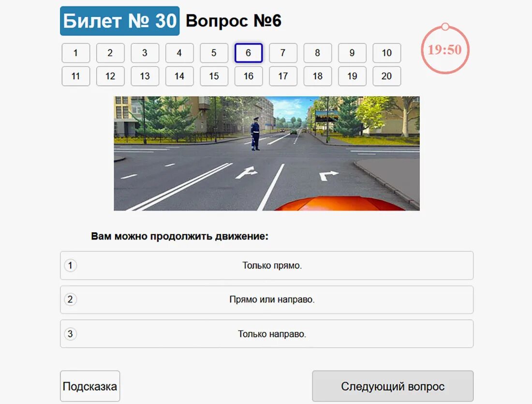The image size is (532, 404).
Task: Go to question number 19
Action: (x=352, y=76)
